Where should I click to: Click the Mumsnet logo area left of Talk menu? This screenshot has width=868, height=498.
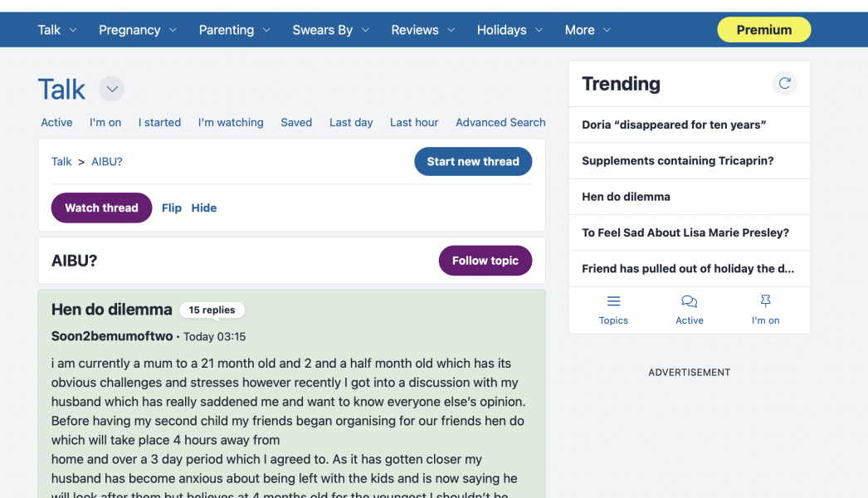(x=15, y=29)
